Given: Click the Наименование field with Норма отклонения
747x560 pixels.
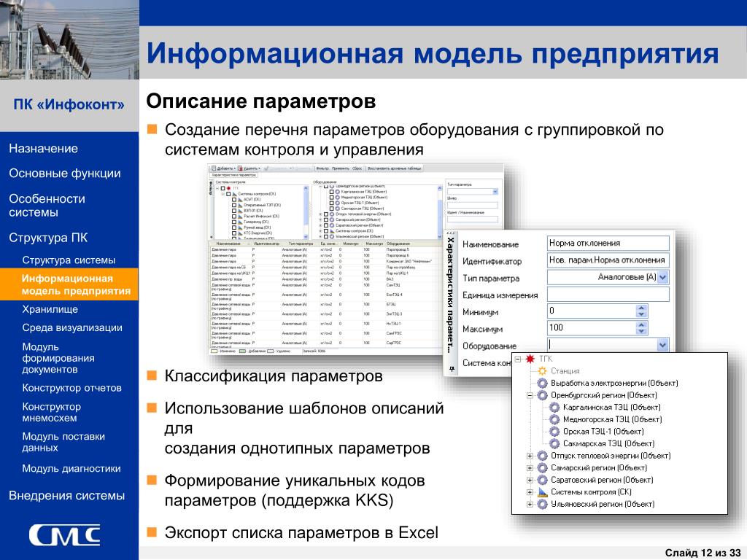Looking at the screenshot, I should (x=608, y=244).
